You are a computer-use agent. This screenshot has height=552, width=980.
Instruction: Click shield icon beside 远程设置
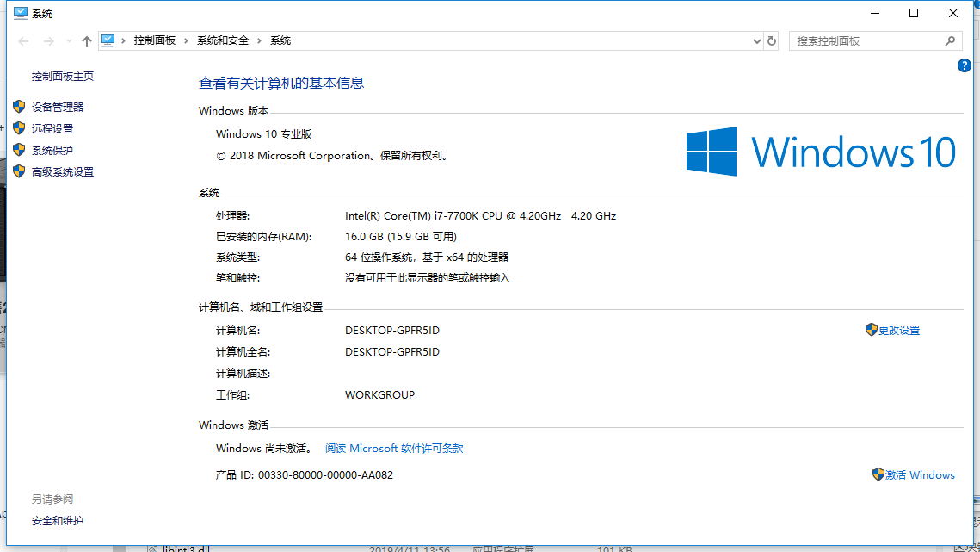pos(20,128)
